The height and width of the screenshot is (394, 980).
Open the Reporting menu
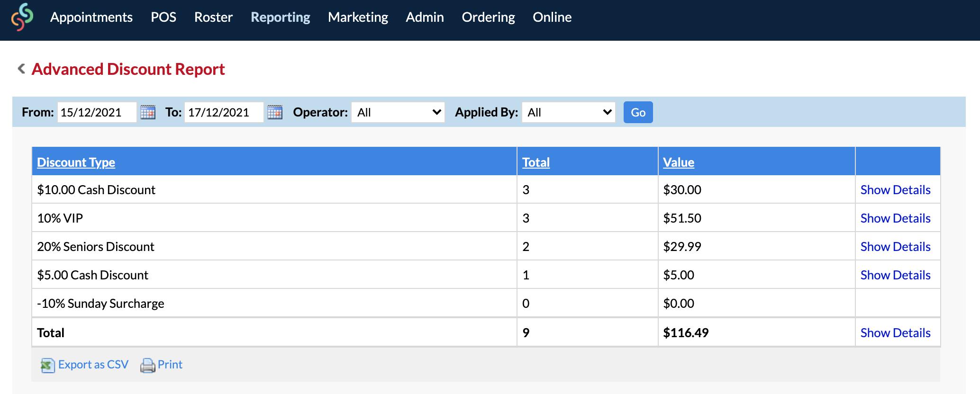click(x=281, y=17)
